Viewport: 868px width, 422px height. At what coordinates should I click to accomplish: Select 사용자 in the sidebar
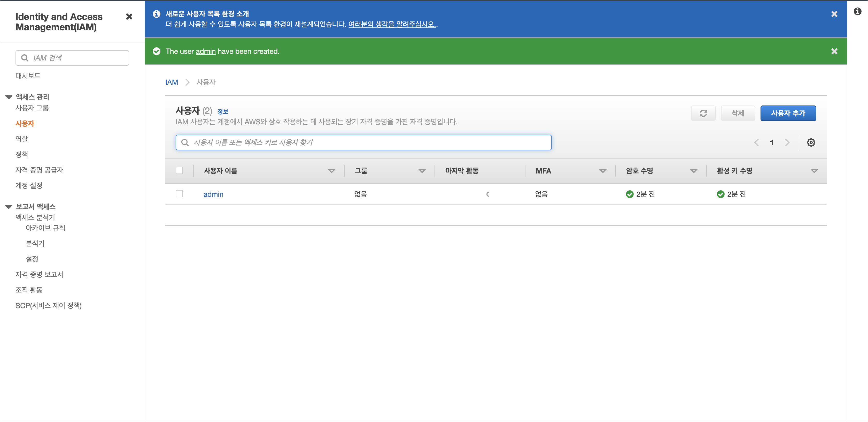(25, 123)
